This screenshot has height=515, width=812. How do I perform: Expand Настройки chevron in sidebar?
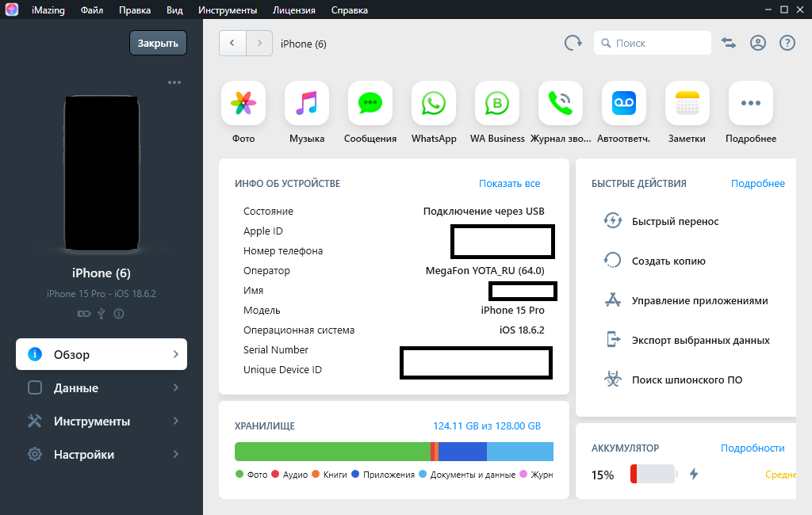coord(175,454)
